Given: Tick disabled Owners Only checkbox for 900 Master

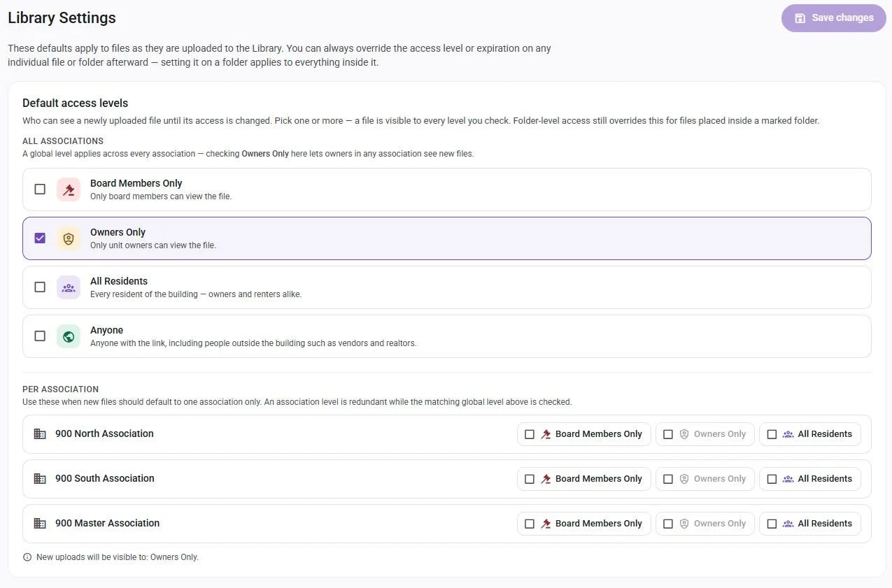Looking at the screenshot, I should (x=668, y=524).
